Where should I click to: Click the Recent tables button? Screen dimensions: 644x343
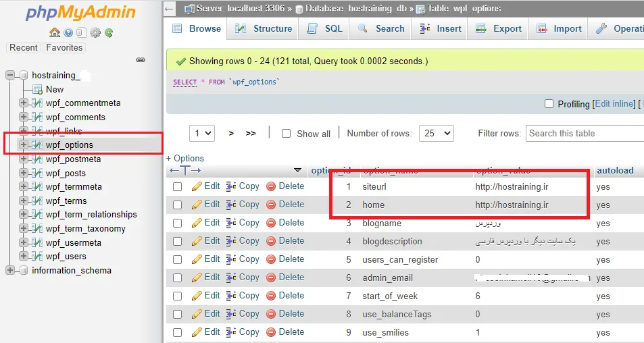[x=24, y=47]
